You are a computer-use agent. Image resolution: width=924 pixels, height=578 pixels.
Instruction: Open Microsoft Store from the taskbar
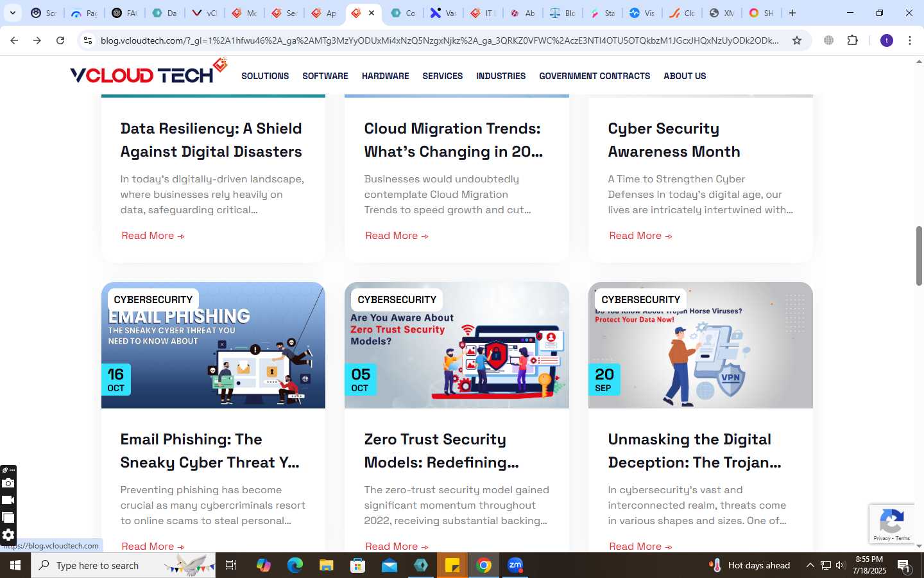(357, 565)
